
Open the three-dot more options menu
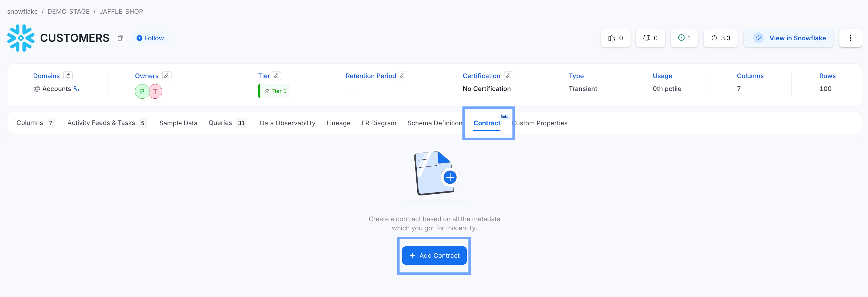pos(850,38)
